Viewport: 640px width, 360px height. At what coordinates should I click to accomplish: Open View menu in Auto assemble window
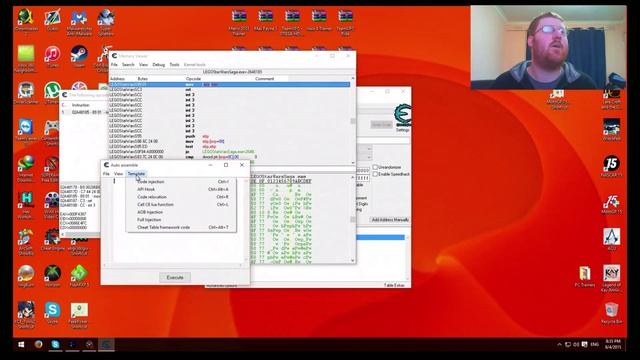pos(118,174)
